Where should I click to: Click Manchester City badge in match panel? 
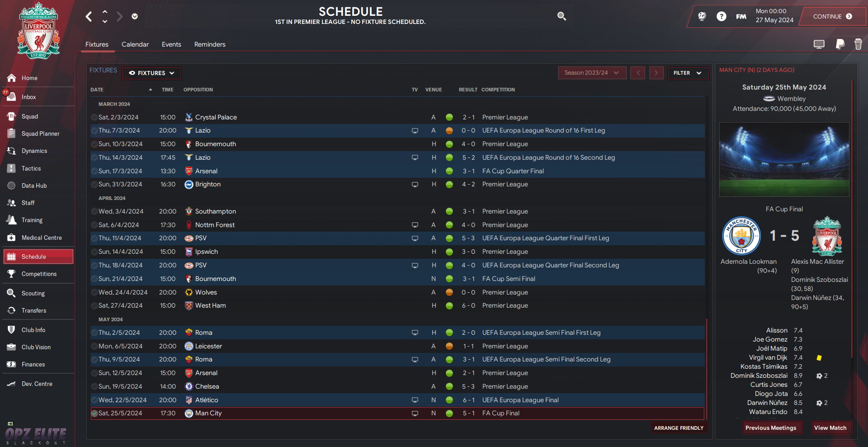741,236
